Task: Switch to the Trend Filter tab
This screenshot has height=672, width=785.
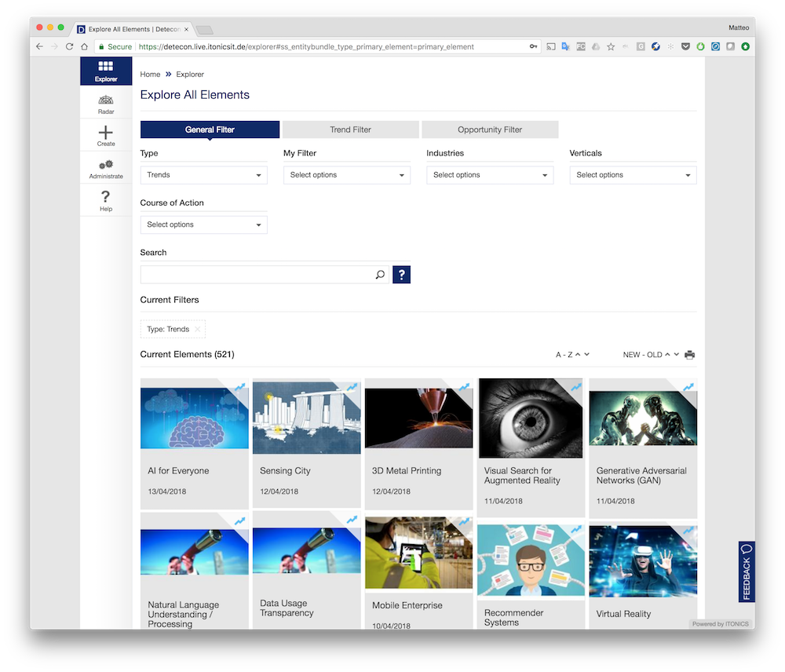Action: (350, 130)
